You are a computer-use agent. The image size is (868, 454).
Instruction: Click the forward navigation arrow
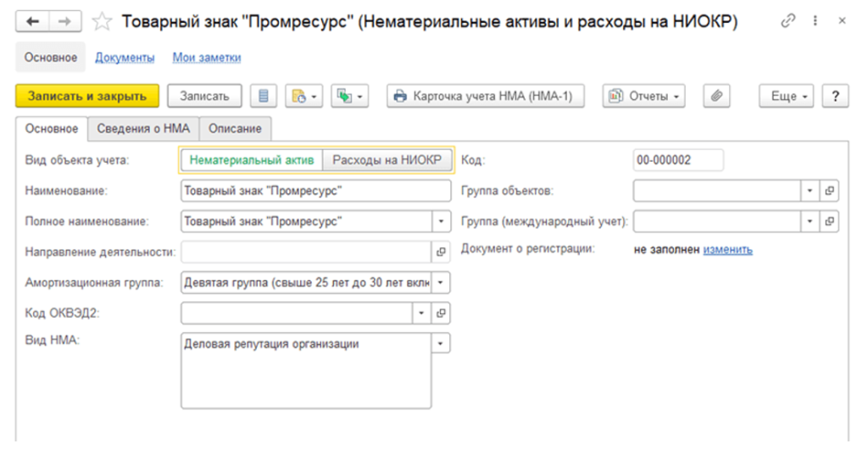click(64, 22)
